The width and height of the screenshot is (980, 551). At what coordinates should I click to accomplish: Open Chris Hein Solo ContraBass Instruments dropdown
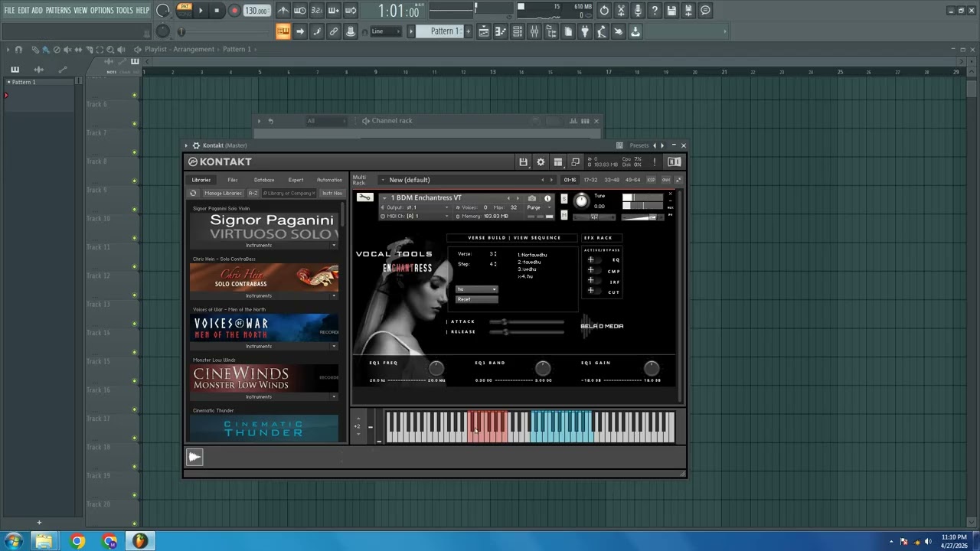[334, 295]
